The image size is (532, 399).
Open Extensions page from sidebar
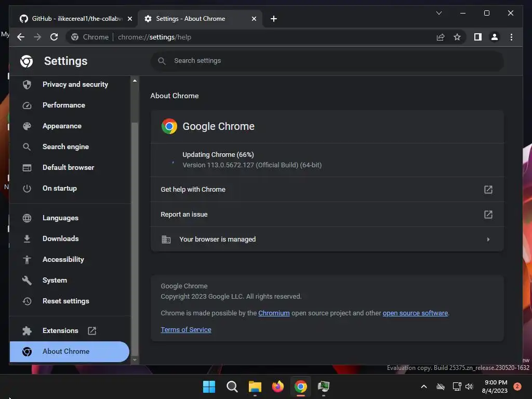(x=70, y=330)
